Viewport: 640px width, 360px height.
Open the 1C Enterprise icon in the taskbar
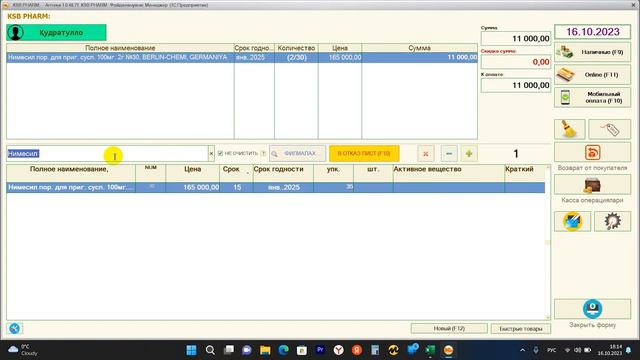coord(449,350)
